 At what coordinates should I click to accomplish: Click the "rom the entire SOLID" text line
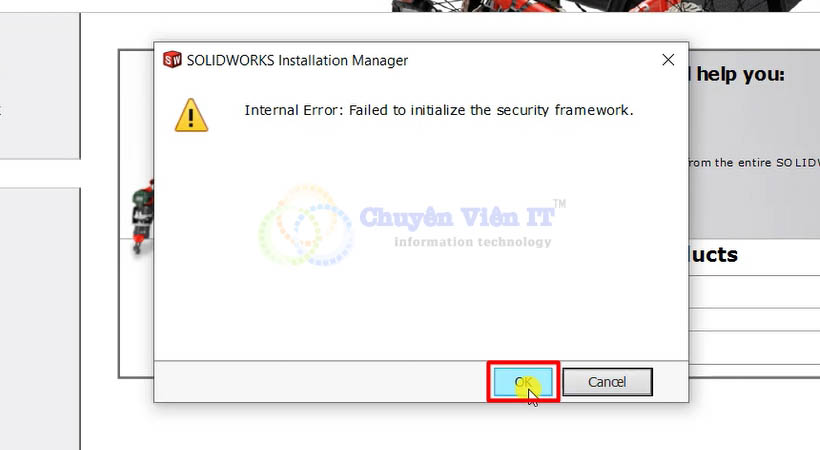(x=754, y=163)
